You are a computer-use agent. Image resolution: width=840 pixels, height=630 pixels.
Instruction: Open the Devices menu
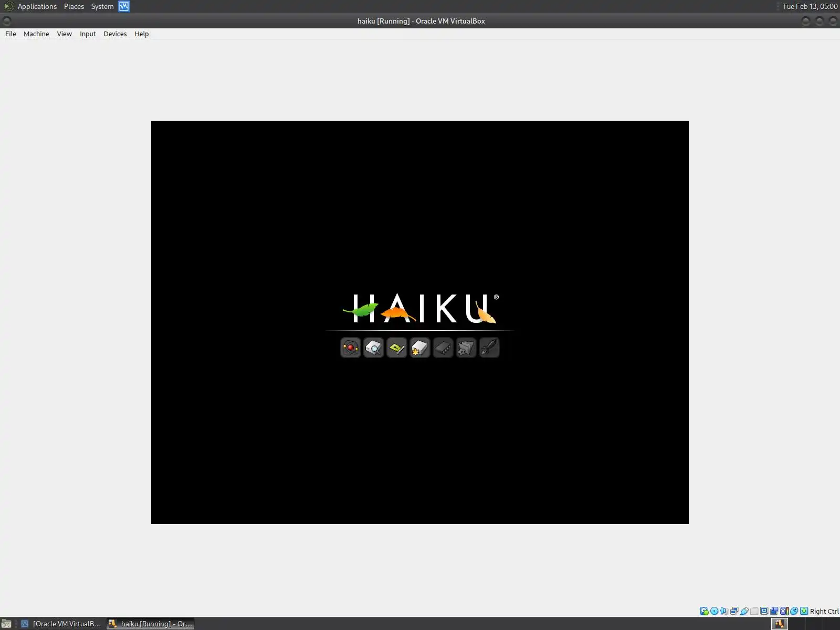[x=115, y=34]
